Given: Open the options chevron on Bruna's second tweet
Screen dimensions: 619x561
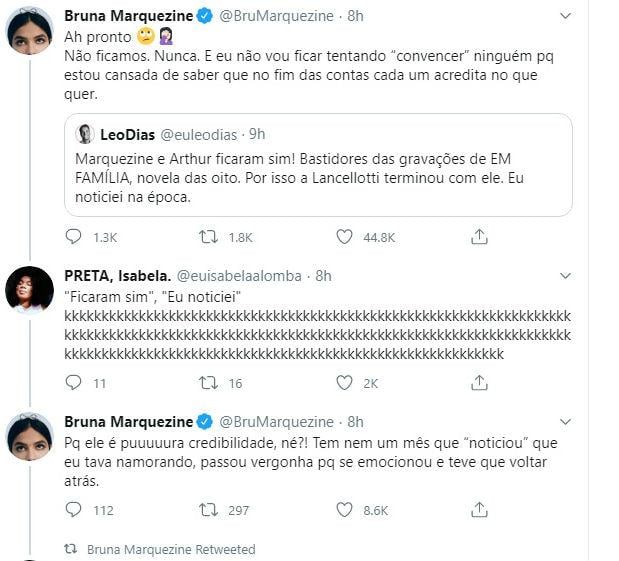Looking at the screenshot, I should (566, 422).
